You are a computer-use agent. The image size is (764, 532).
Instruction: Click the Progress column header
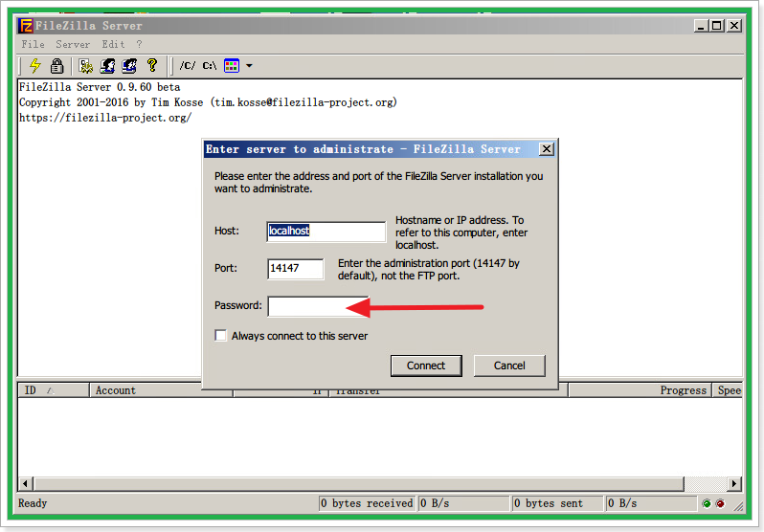tap(640, 390)
